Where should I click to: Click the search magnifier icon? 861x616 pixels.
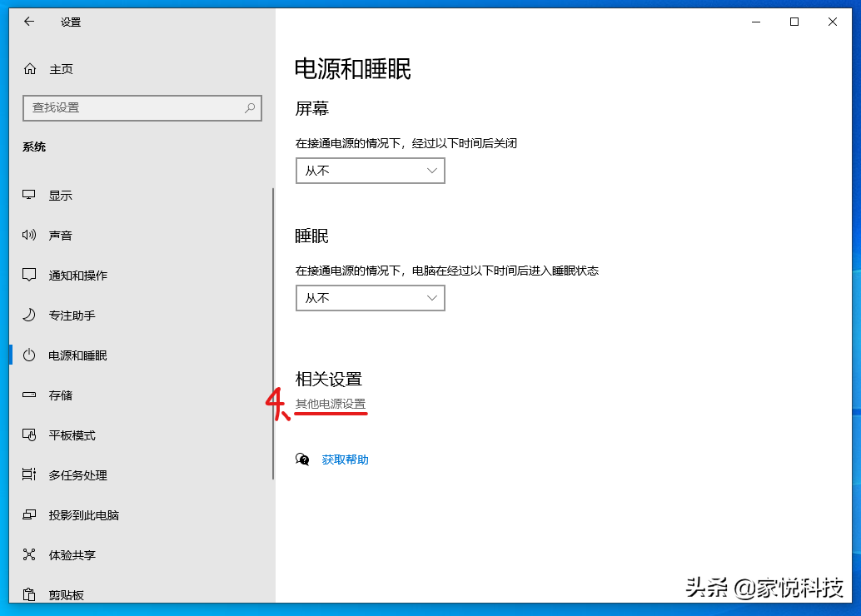pos(250,108)
